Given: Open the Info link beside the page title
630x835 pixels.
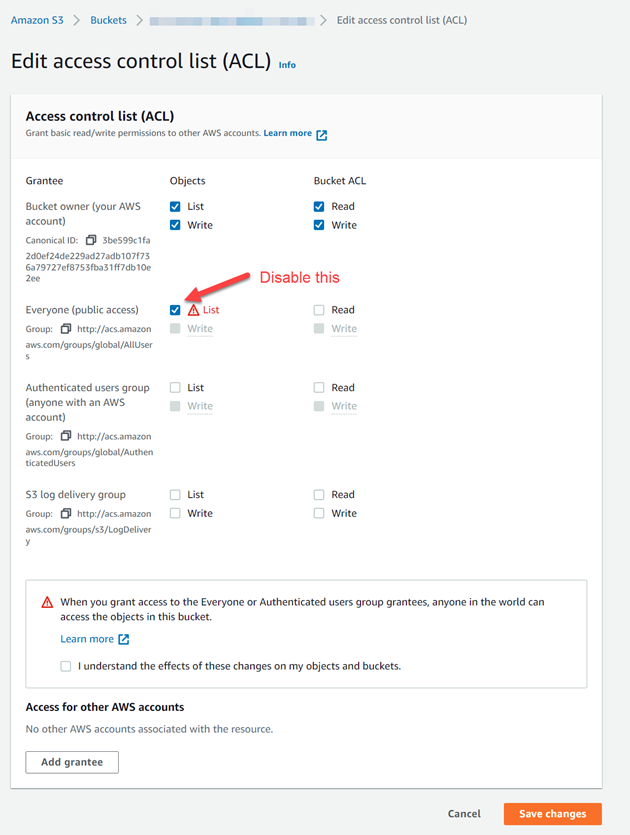Looking at the screenshot, I should pos(287,65).
